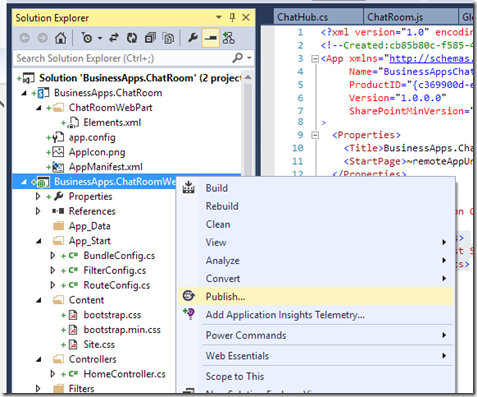Click the Solution Explorer vertical scrollbar thumb

(x=248, y=128)
